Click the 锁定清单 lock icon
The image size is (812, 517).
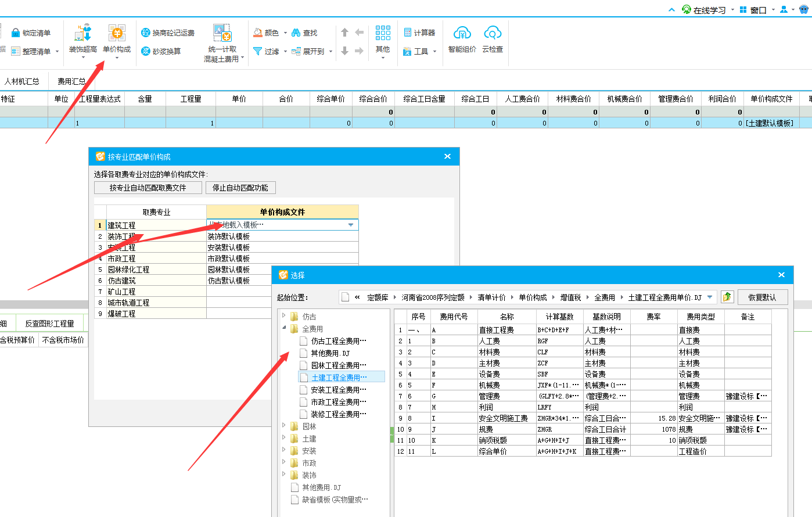point(16,33)
